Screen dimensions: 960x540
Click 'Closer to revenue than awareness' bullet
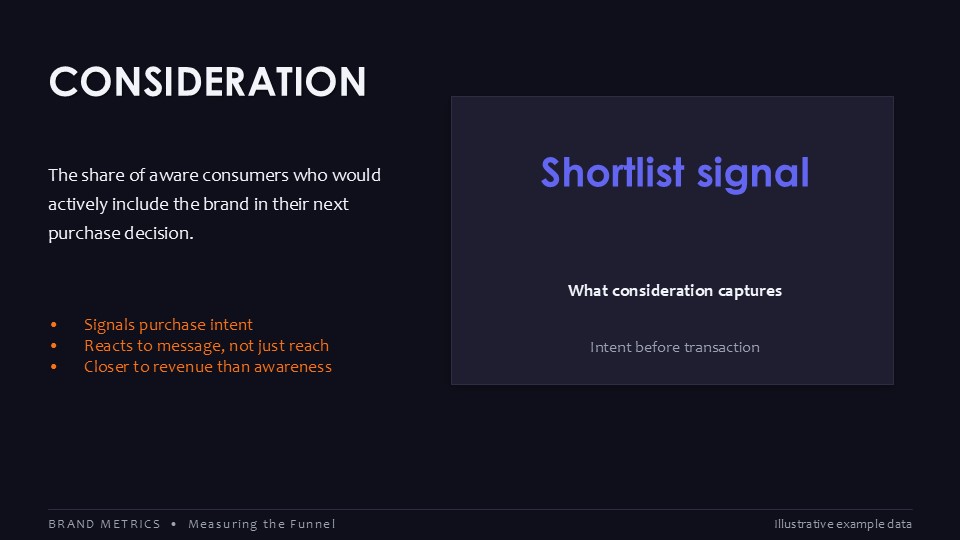click(x=208, y=367)
